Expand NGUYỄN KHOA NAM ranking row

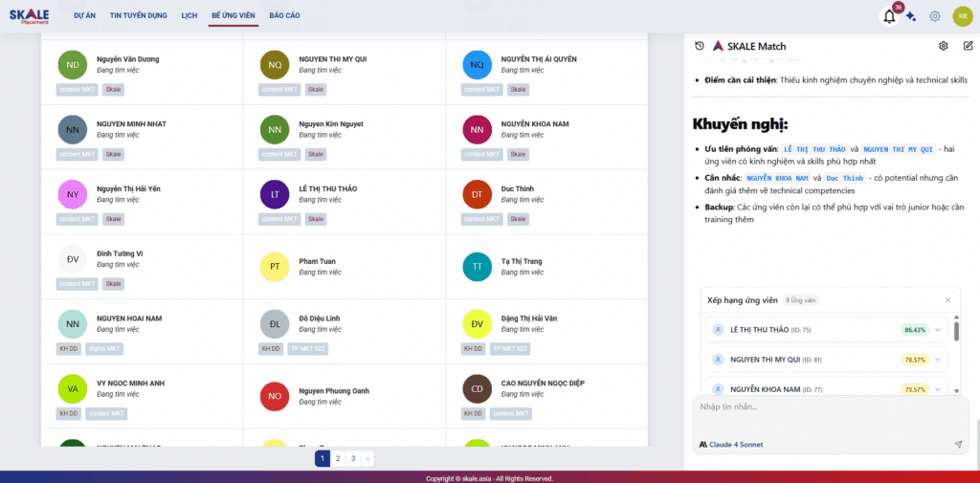pos(938,389)
